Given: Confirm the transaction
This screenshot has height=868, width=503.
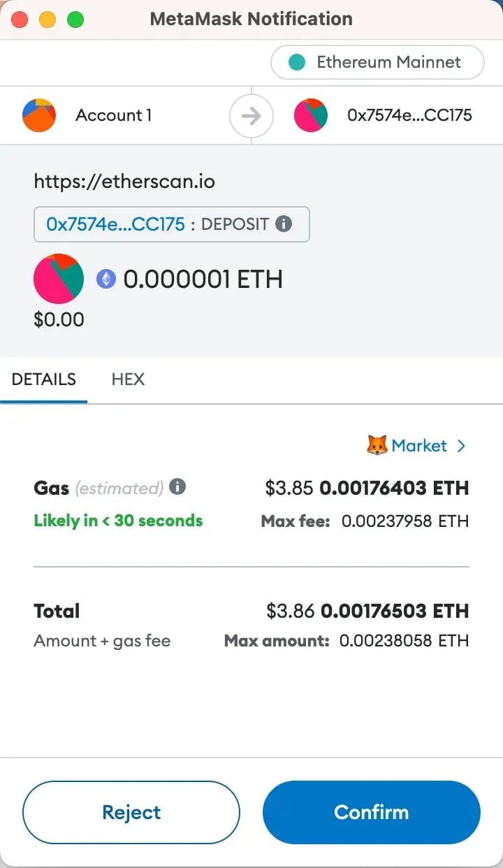Looking at the screenshot, I should (x=372, y=812).
